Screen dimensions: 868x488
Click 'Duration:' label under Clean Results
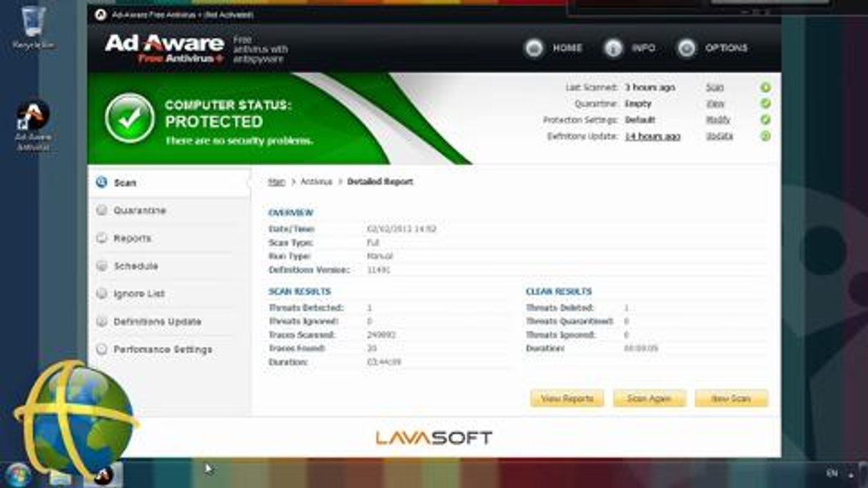tap(545, 348)
